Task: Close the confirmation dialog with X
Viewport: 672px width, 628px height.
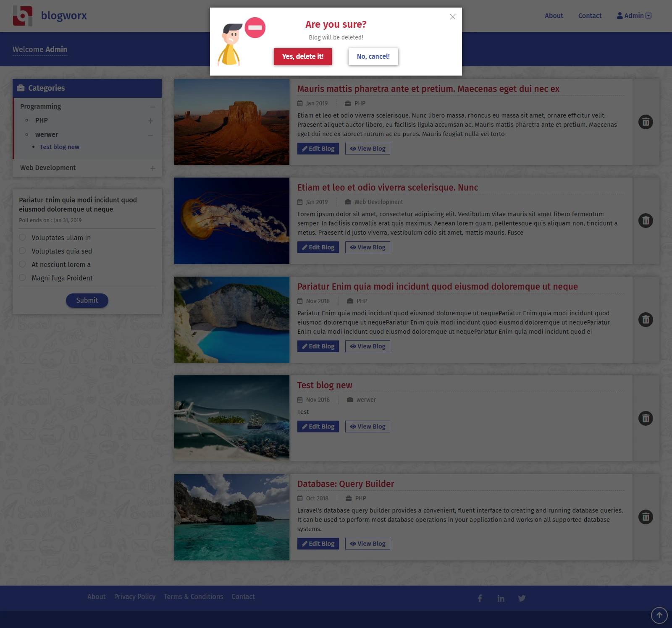Action: (453, 17)
